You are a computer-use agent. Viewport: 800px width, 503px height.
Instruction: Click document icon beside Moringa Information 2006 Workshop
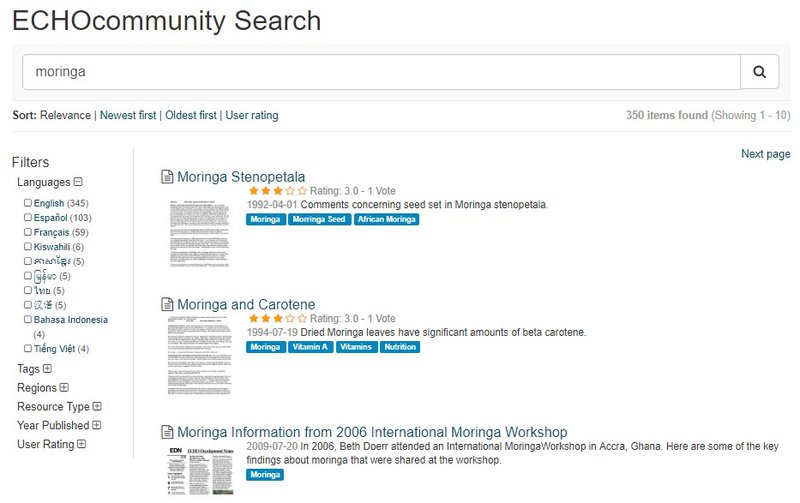pos(167,432)
